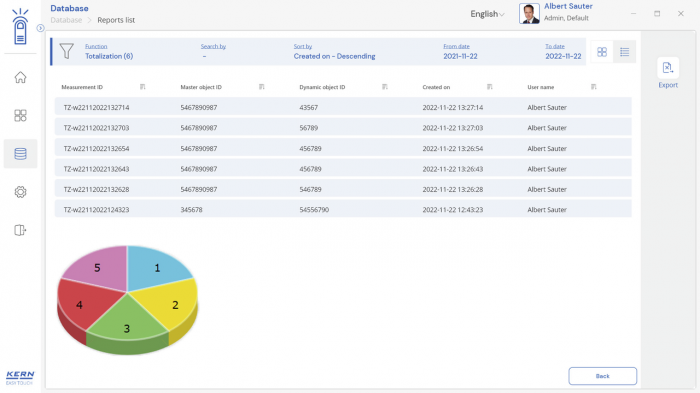The image size is (700, 393).
Task: Switch to list view
Action: click(x=625, y=52)
